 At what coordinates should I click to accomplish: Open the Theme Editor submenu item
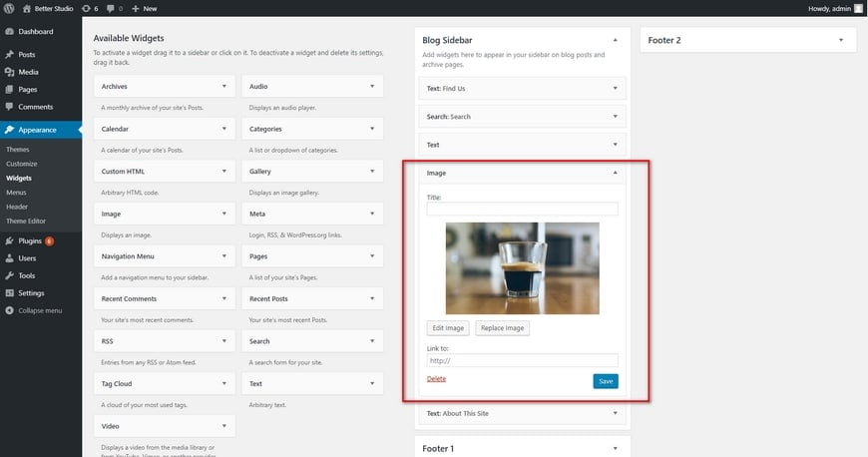(x=26, y=222)
